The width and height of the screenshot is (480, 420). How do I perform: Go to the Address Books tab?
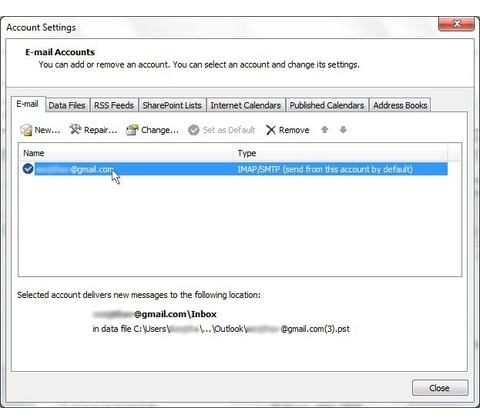400,105
